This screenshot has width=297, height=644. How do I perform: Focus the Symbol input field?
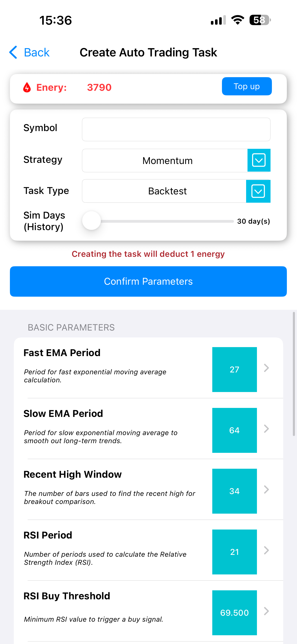(x=176, y=129)
